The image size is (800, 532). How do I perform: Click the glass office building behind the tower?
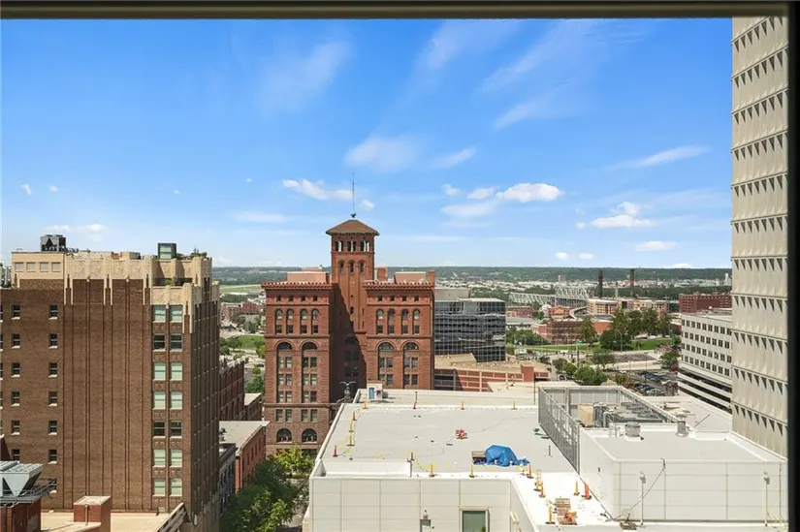[470, 329]
